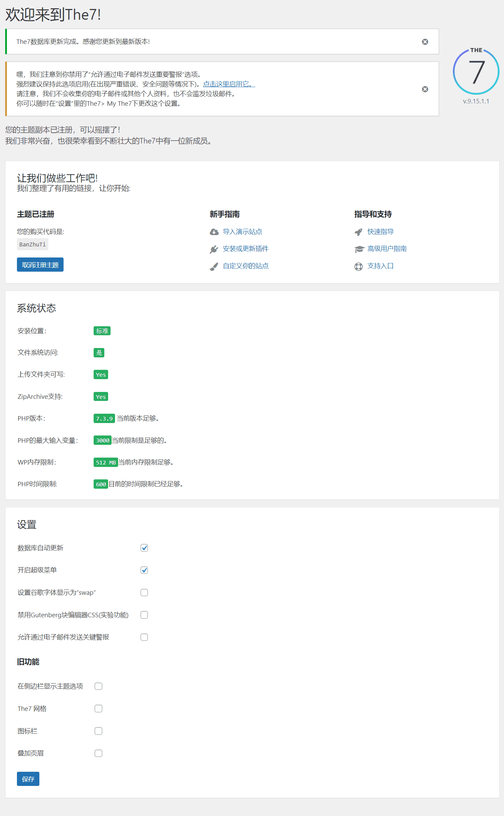This screenshot has width=504, height=816.
Task: Click the graduation cap icon beside 高级用户指南
Action: point(359,249)
